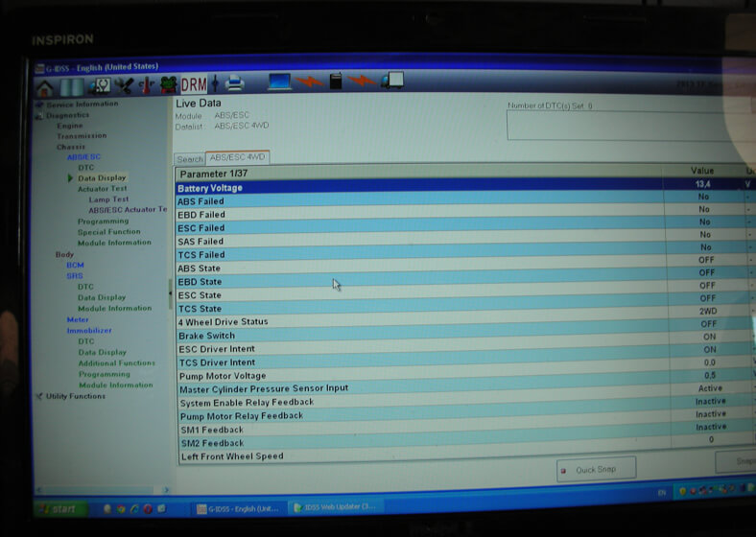Click the Quick Snap button

coord(596,469)
